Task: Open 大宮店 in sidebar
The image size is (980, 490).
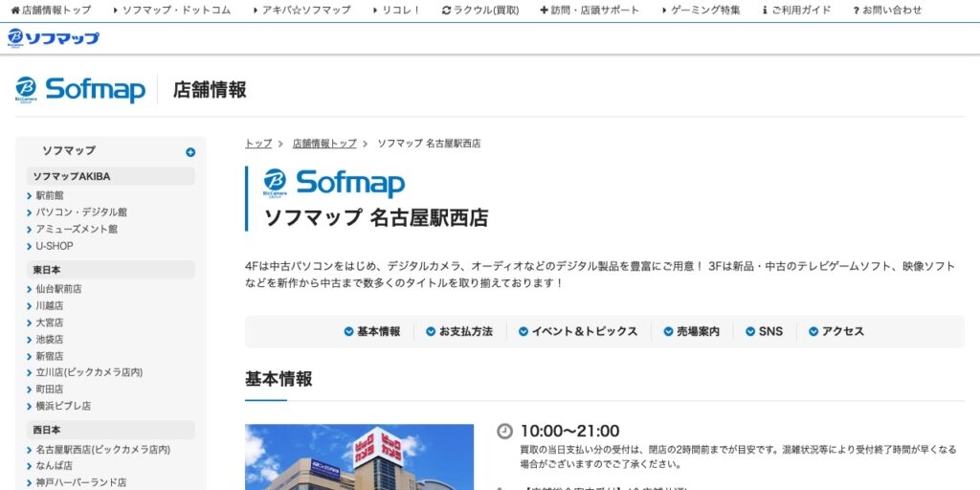Action: point(50,323)
